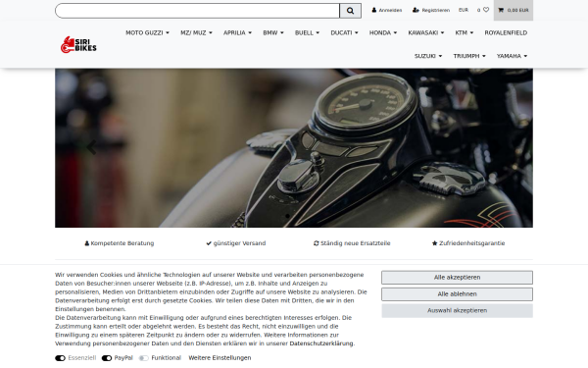Select the slider pagination dot

click(287, 216)
